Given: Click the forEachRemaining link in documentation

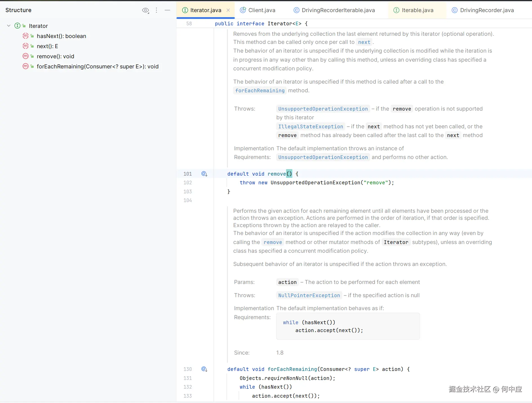Looking at the screenshot, I should click(260, 91).
